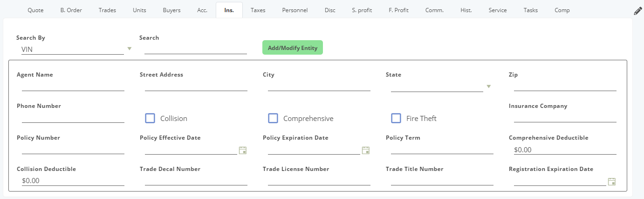Open the Policy Expiration Date calendar
Screen dimensions: 644x199
click(366, 150)
